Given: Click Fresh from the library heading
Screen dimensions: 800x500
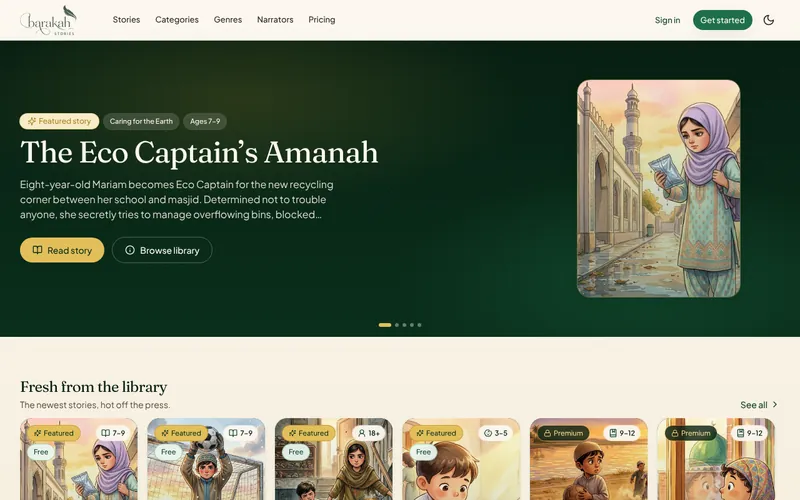Looking at the screenshot, I should (93, 387).
